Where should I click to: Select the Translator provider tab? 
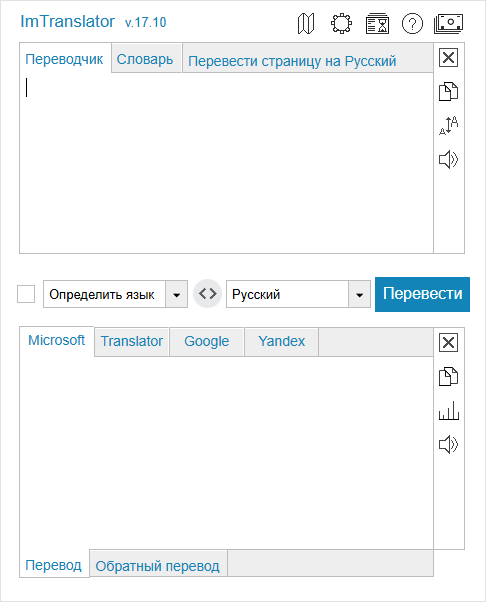coord(132,341)
